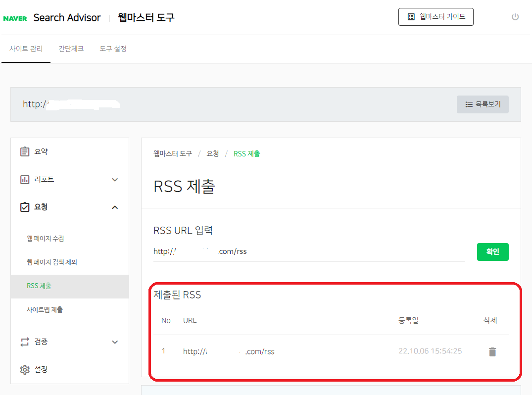
Task: Select the 리포트 bar chart icon
Action: point(25,179)
